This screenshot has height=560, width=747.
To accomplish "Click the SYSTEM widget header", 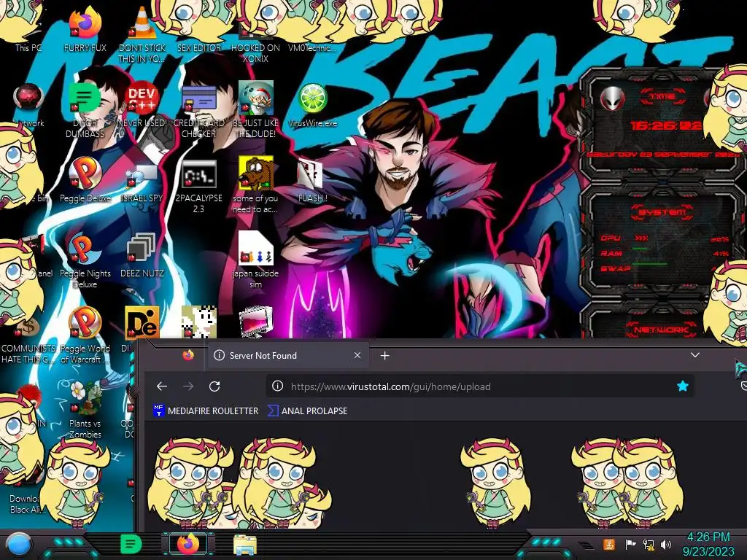I will (x=662, y=212).
